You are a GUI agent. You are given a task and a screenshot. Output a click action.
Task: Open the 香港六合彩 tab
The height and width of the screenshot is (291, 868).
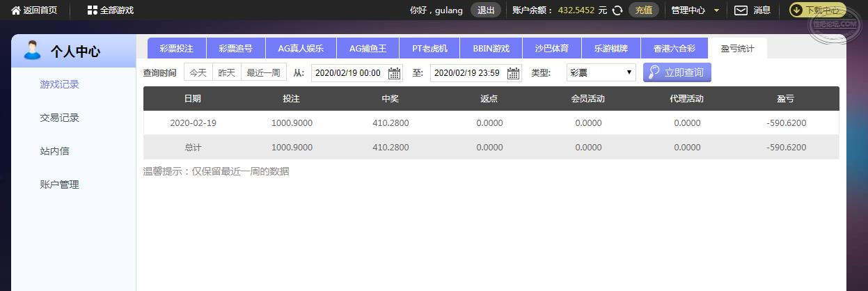674,49
